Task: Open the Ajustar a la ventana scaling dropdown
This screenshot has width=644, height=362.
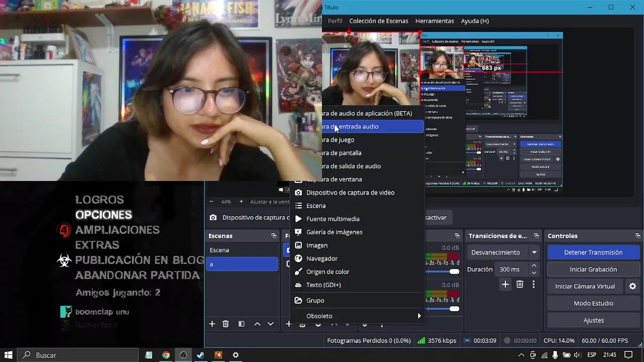Action: 271,202
